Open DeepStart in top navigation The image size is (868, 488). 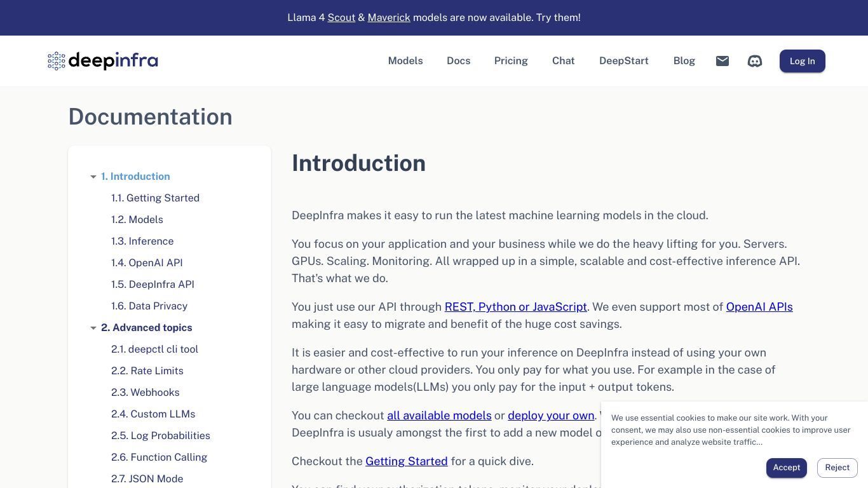tap(624, 61)
